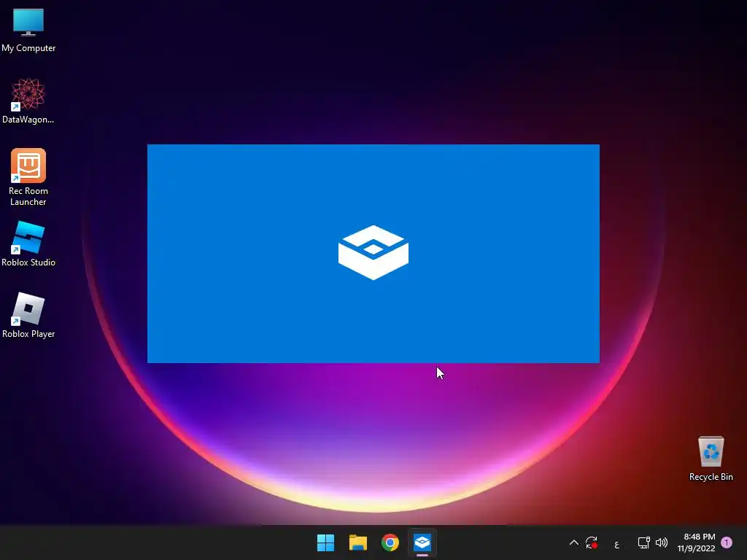The height and width of the screenshot is (560, 747).
Task: Select the Recycle Bin icon
Action: click(711, 458)
